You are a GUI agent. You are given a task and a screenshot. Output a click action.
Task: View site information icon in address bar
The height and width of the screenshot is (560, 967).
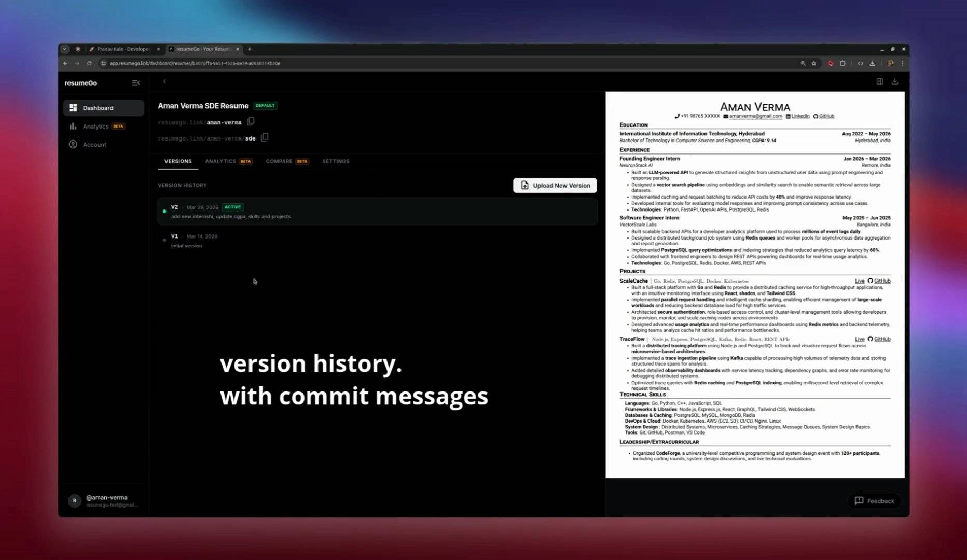point(104,63)
